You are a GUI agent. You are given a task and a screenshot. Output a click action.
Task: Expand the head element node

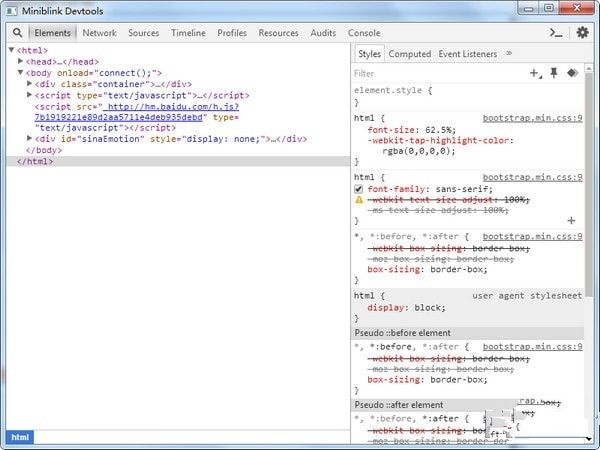click(x=21, y=61)
